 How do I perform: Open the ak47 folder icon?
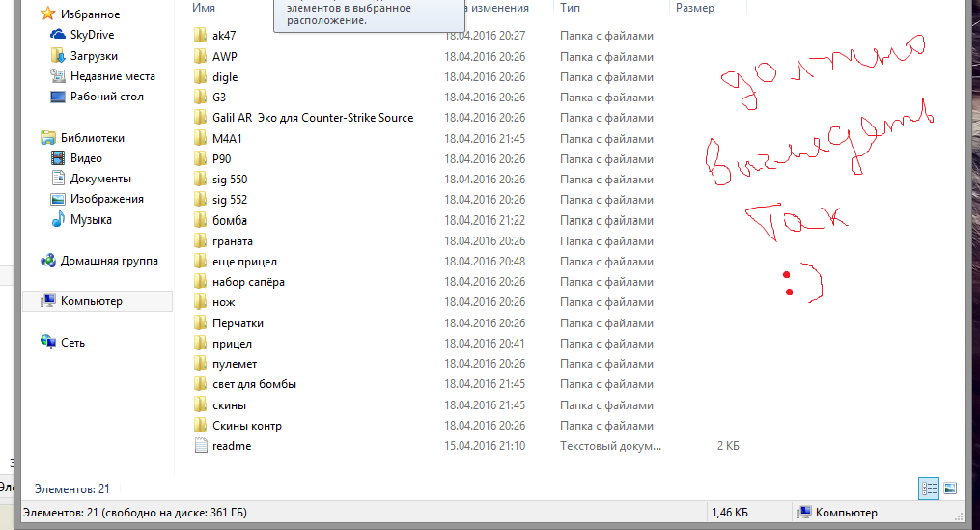tap(201, 36)
